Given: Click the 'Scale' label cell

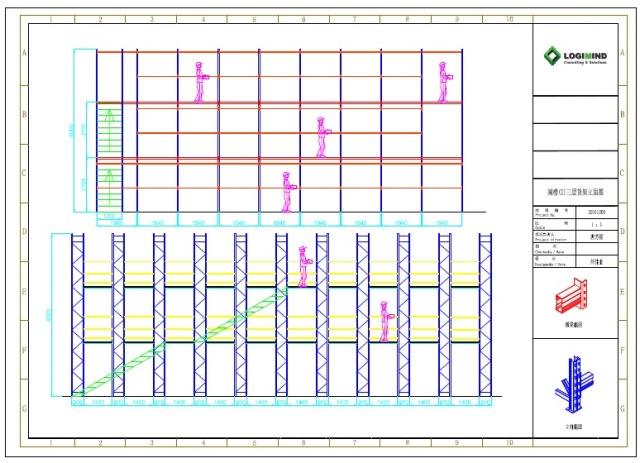Looking at the screenshot, I should point(554,225).
